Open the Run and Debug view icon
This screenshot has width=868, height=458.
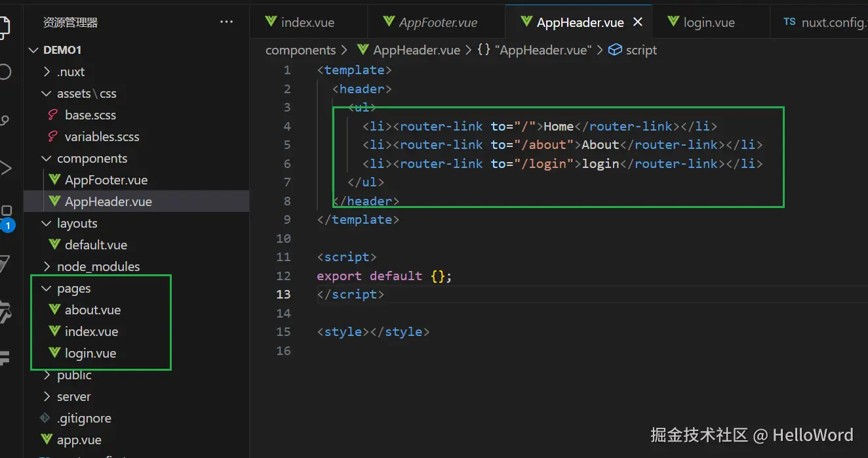tap(5, 168)
